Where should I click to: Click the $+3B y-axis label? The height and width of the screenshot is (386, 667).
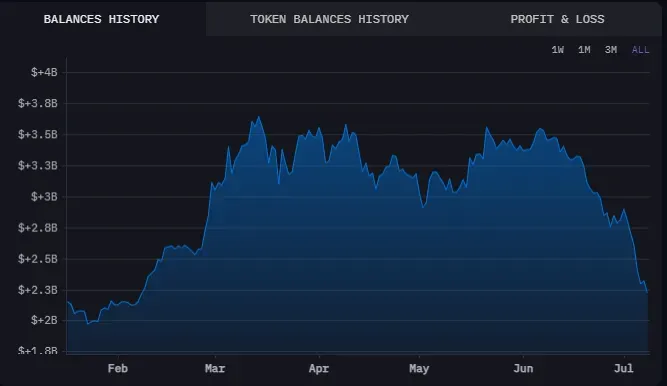tap(44, 197)
